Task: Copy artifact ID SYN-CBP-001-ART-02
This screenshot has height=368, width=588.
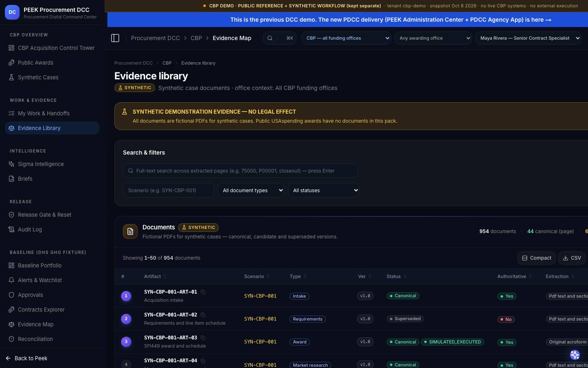Action: coord(203,315)
